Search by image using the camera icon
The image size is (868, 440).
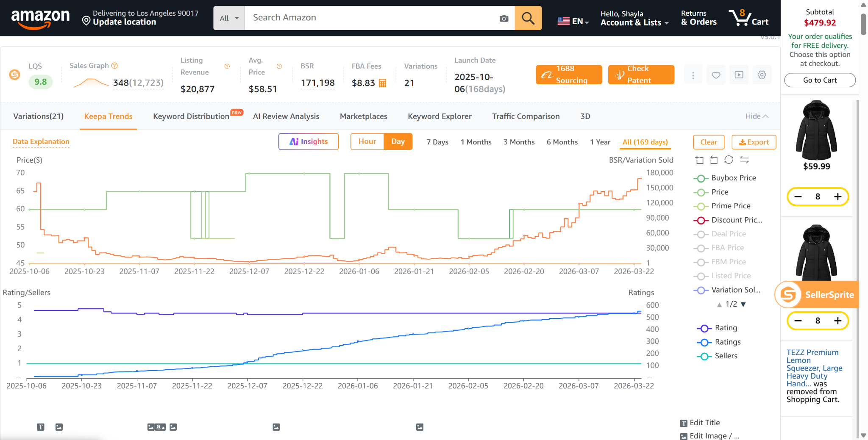(504, 18)
